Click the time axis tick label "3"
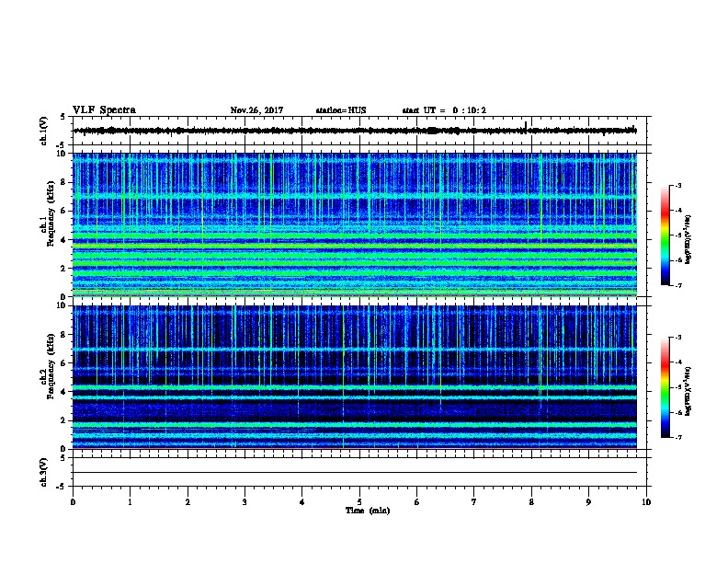 click(245, 502)
